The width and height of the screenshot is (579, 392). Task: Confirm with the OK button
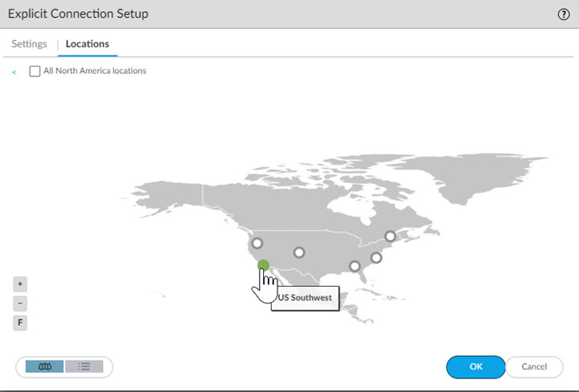[x=475, y=366]
